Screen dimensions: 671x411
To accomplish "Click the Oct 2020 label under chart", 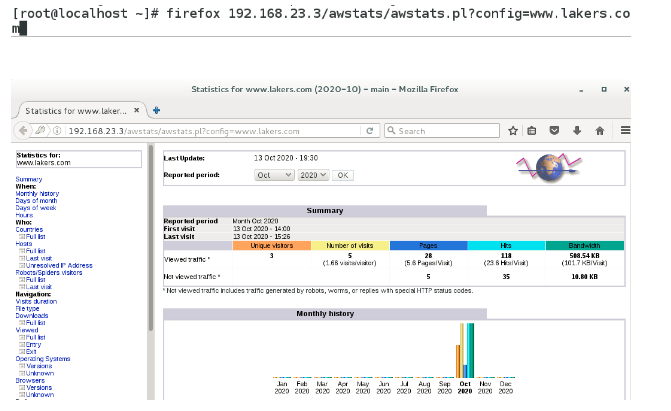I will (465, 387).
